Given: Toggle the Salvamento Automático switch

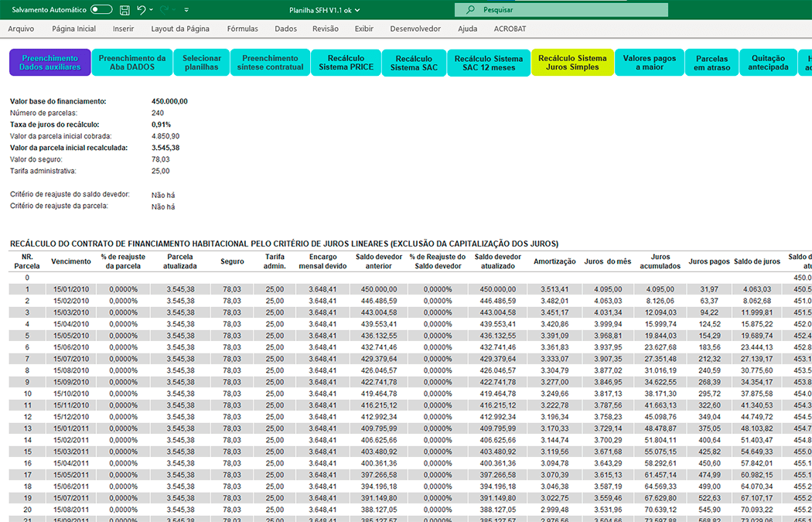Looking at the screenshot, I should point(101,9).
